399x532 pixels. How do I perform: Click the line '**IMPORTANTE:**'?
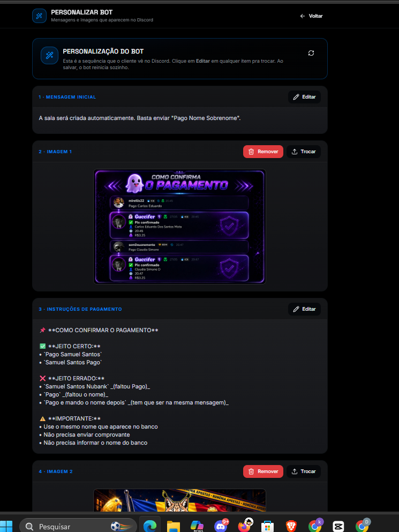(70, 418)
